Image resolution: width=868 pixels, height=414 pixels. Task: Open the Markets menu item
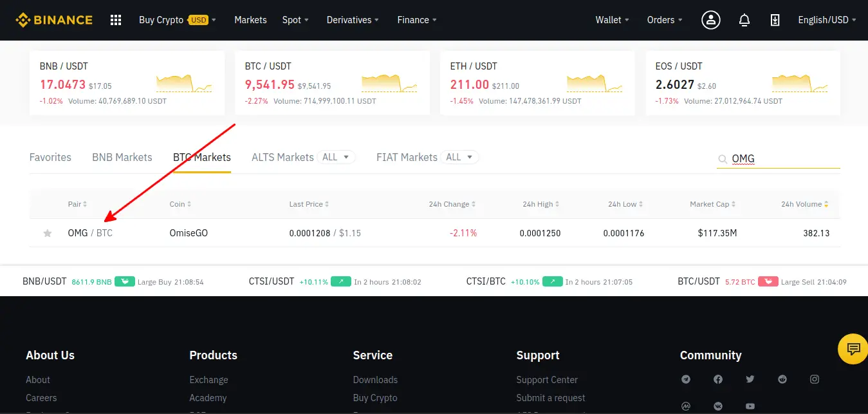tap(250, 20)
